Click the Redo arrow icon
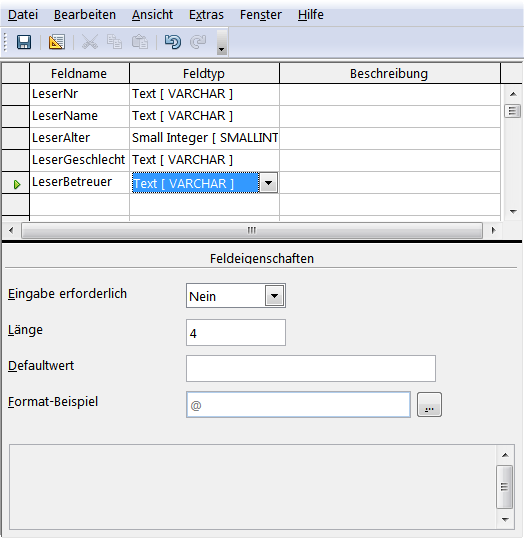The width and height of the screenshot is (524, 539). (x=198, y=42)
